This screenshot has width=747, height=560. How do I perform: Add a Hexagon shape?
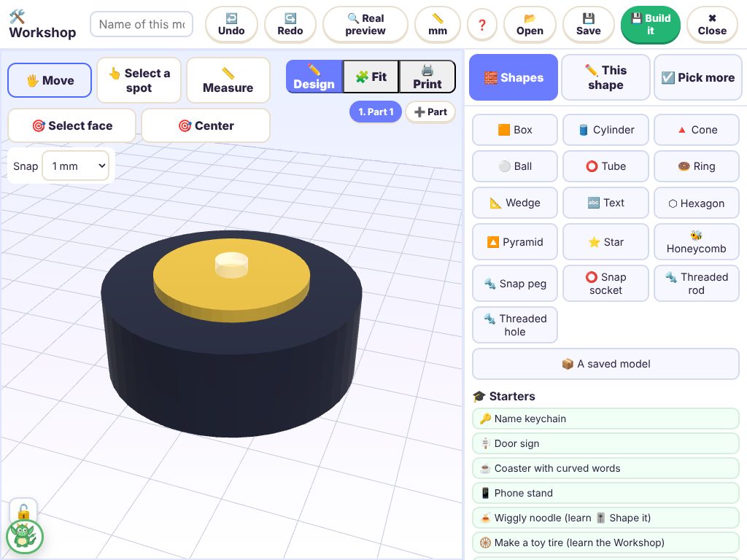click(697, 203)
